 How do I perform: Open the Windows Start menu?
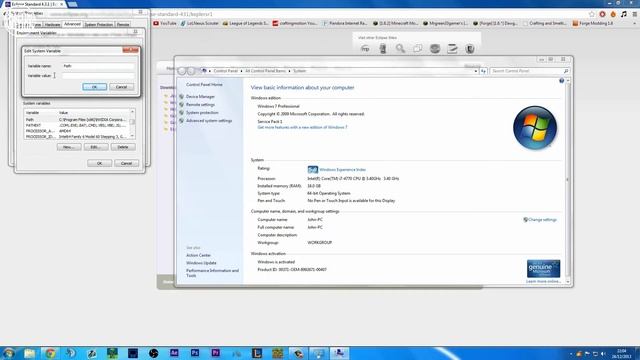point(8,353)
